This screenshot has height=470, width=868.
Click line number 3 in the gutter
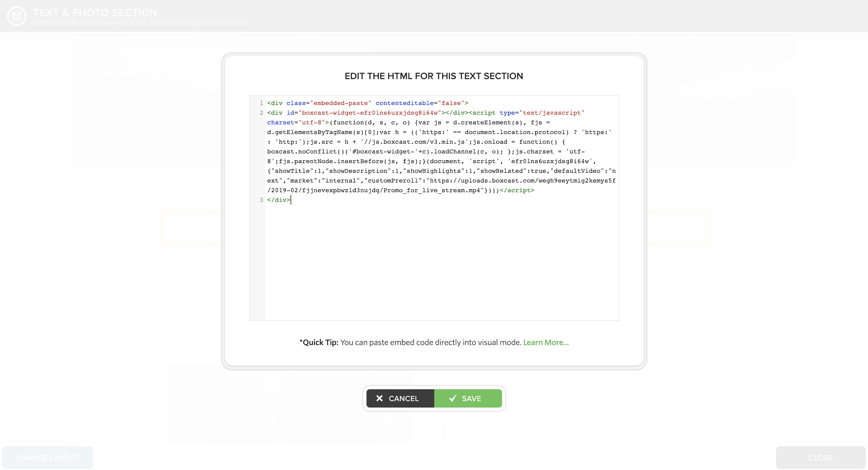[261, 200]
